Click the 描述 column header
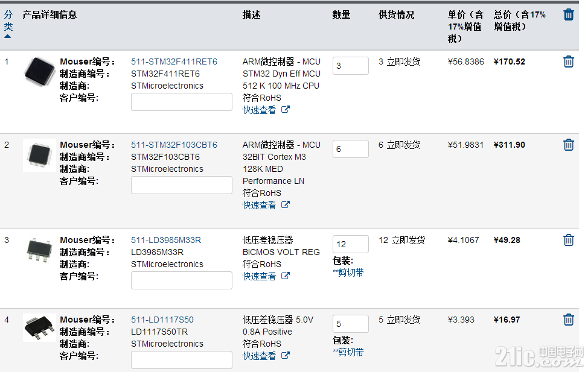Viewport: 588px width, 372px height. (x=252, y=14)
